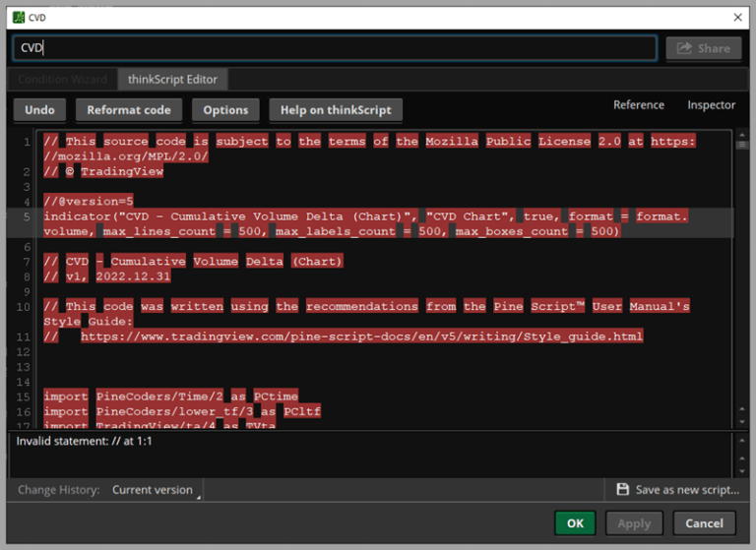Screen dimensions: 756x550
Task: Cancel the script dialog
Action: [x=704, y=523]
